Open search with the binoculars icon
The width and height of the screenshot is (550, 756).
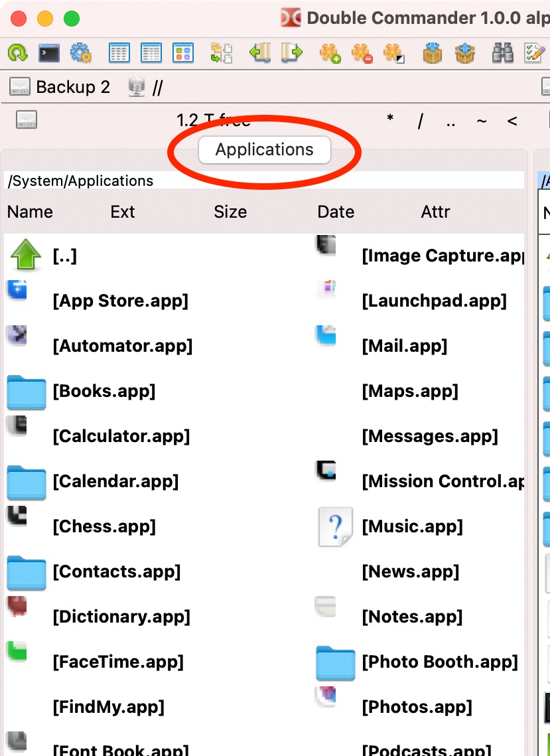pyautogui.click(x=503, y=53)
